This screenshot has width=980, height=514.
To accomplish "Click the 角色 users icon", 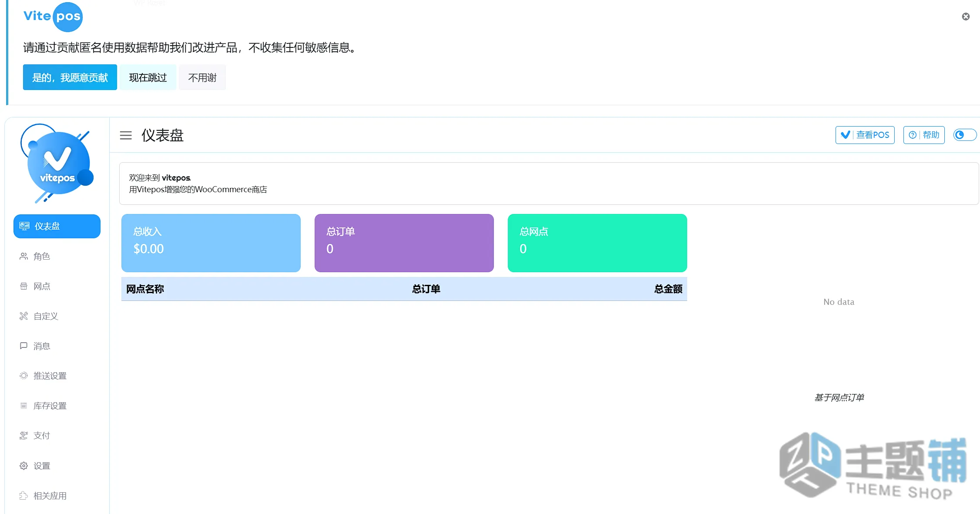I will coord(23,256).
